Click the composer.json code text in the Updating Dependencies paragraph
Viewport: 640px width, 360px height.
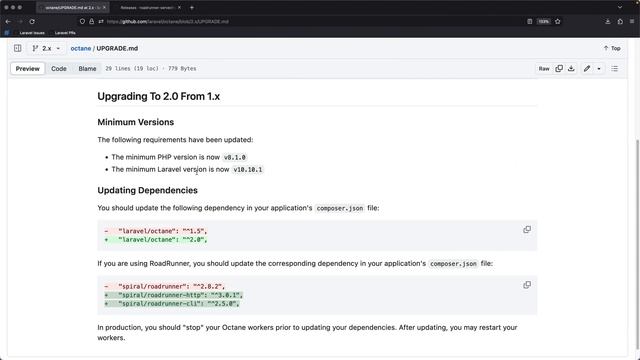click(340, 208)
